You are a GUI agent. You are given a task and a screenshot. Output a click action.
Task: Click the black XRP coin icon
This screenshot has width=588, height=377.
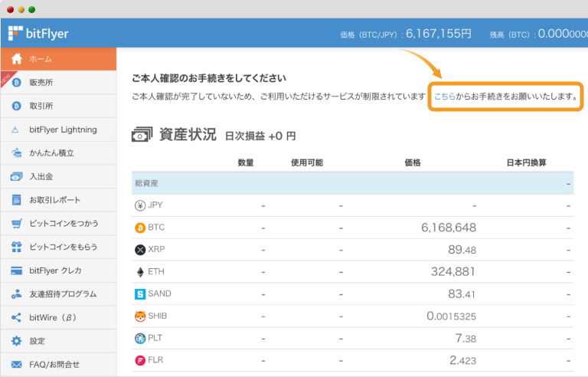click(x=140, y=250)
